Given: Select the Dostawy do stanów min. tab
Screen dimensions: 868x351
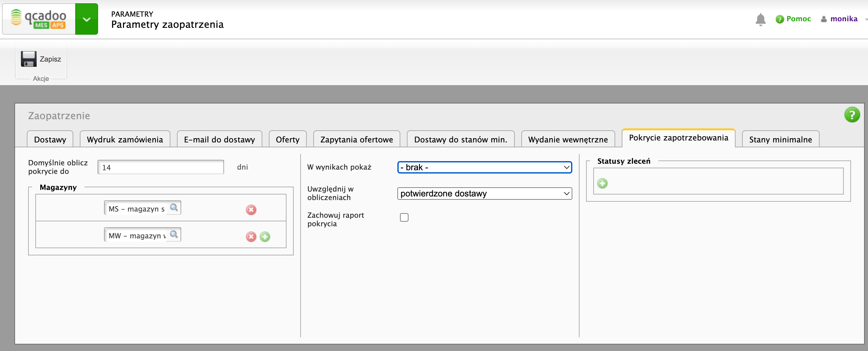Looking at the screenshot, I should (x=460, y=139).
